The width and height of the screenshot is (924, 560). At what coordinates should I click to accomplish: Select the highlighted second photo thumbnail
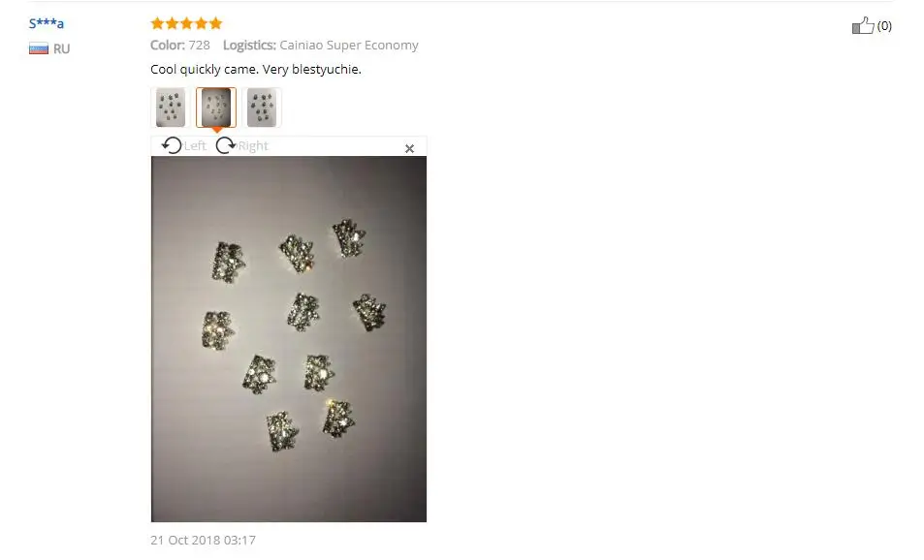[216, 108]
